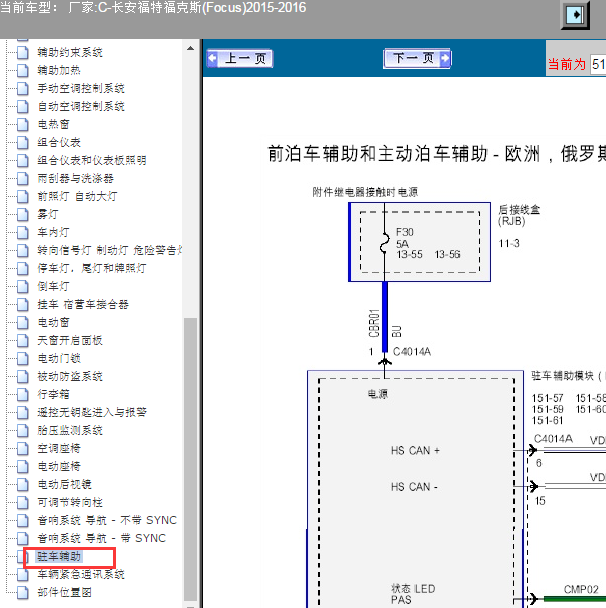Screen dimensions: 606x608
Task: Click document icon beside 行李箱
Action: click(22, 394)
